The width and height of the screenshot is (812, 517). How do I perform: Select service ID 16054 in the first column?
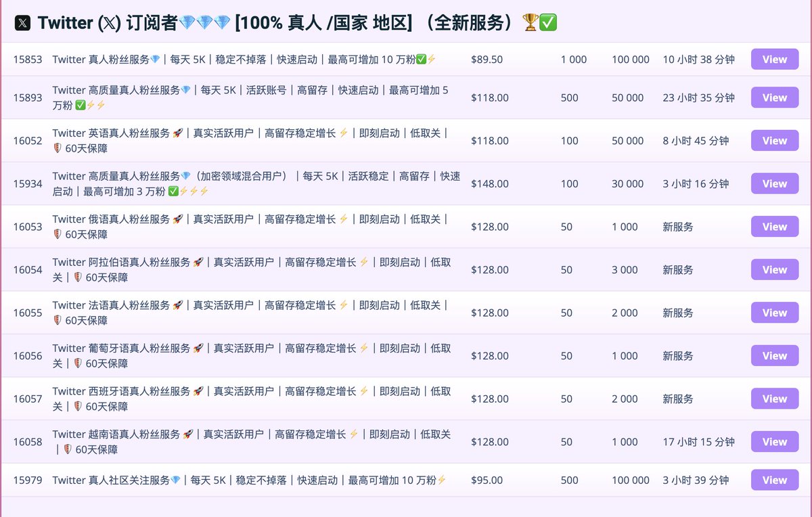pyautogui.click(x=26, y=269)
